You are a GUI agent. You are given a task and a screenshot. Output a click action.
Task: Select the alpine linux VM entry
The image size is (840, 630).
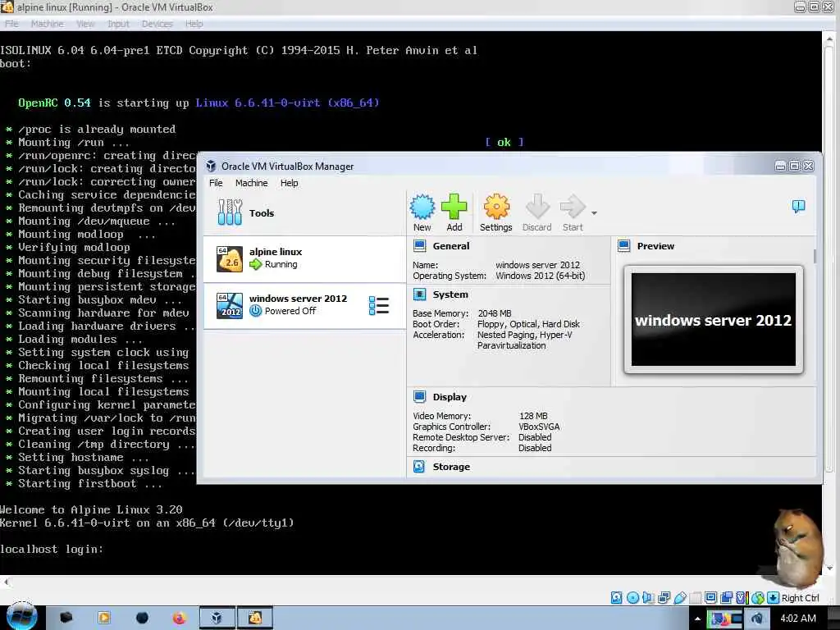304,258
